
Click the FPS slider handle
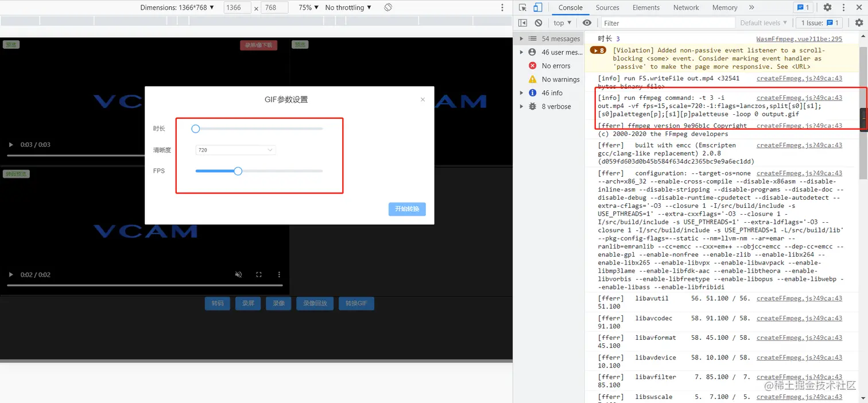[x=238, y=171]
